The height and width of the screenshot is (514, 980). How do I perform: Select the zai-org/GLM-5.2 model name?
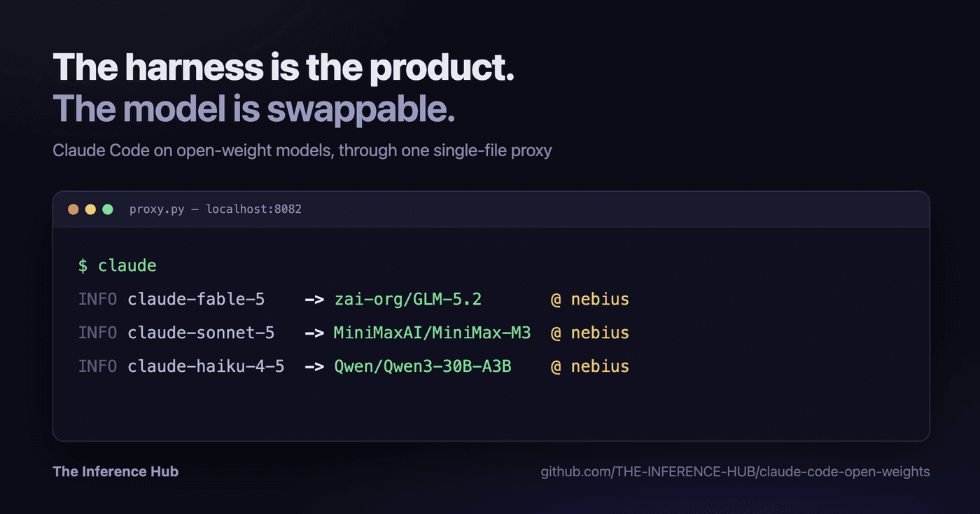pyautogui.click(x=408, y=299)
